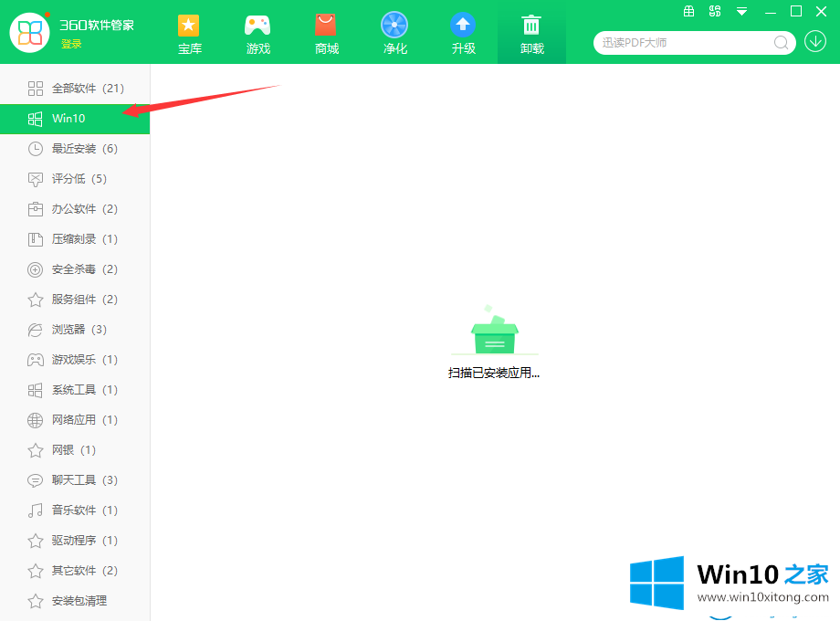Click the star icon beside 安装包清理
Image resolution: width=840 pixels, height=621 pixels.
(36, 601)
